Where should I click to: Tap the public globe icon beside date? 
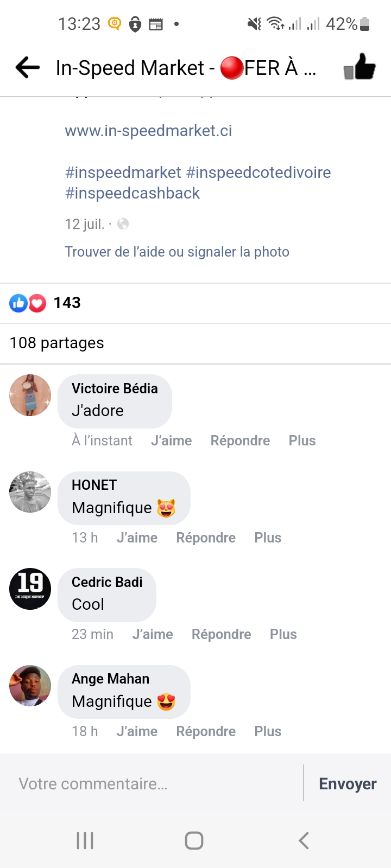pos(123,224)
